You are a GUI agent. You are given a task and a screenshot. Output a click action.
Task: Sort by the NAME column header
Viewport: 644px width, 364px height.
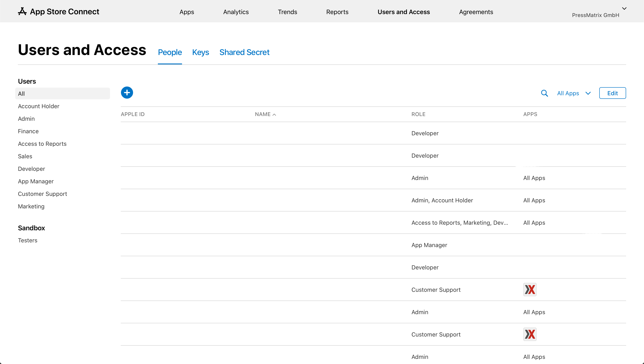click(x=265, y=114)
